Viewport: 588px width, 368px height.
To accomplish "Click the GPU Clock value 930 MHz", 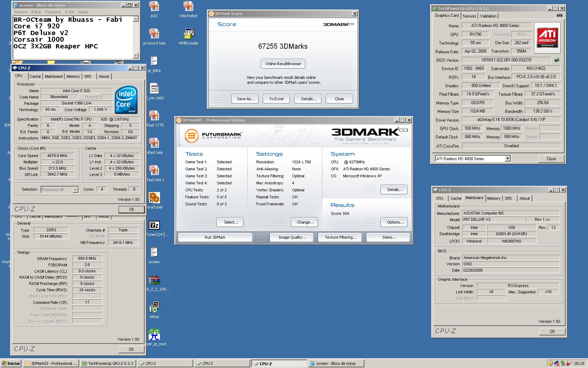I will 472,129.
